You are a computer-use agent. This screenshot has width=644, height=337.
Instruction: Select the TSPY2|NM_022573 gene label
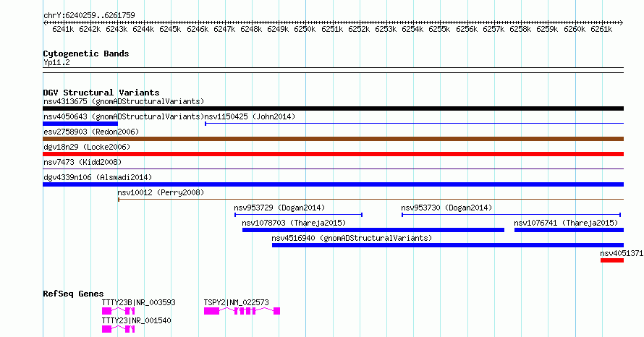point(236,302)
